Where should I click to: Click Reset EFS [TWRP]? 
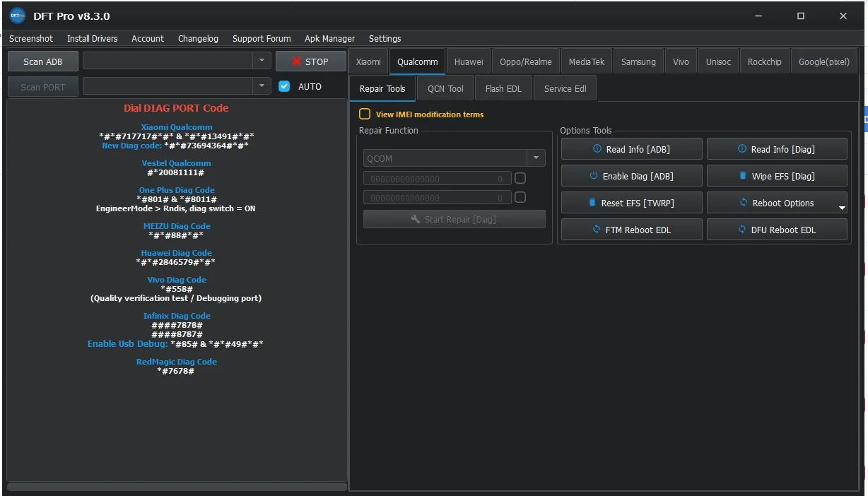click(632, 203)
